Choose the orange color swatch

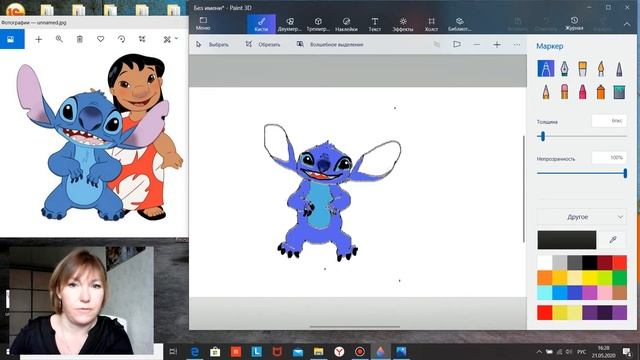point(544,278)
